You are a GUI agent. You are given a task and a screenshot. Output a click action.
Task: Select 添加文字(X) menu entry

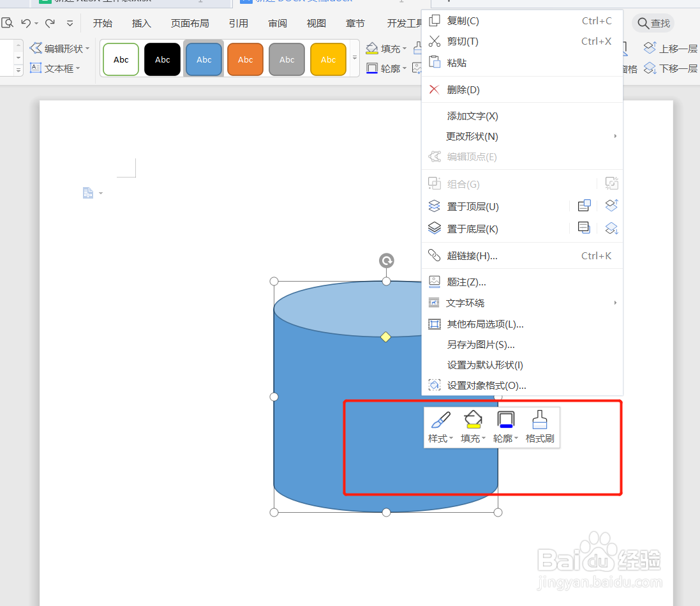pyautogui.click(x=523, y=116)
